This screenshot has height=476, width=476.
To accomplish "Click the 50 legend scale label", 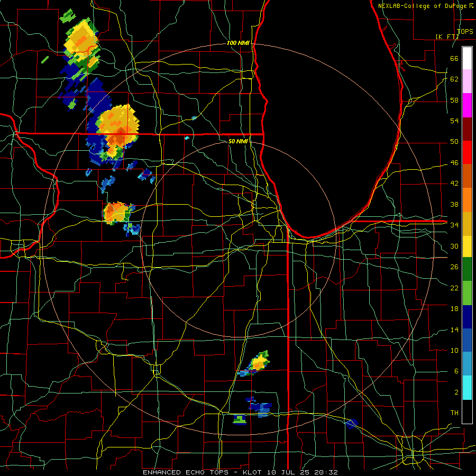I will coord(454,141).
